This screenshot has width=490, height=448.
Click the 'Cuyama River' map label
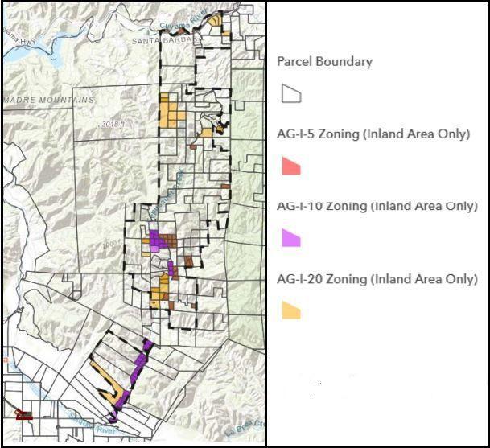tap(183, 21)
